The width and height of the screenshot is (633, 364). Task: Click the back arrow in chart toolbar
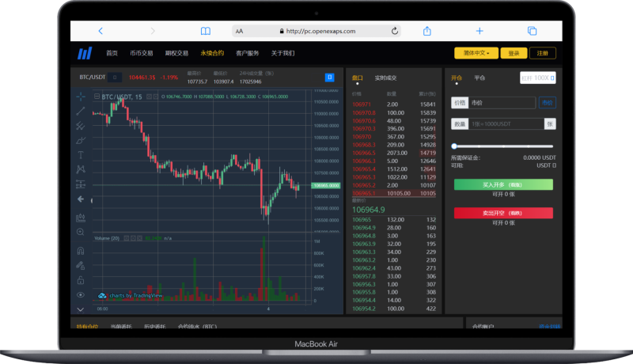pyautogui.click(x=81, y=199)
